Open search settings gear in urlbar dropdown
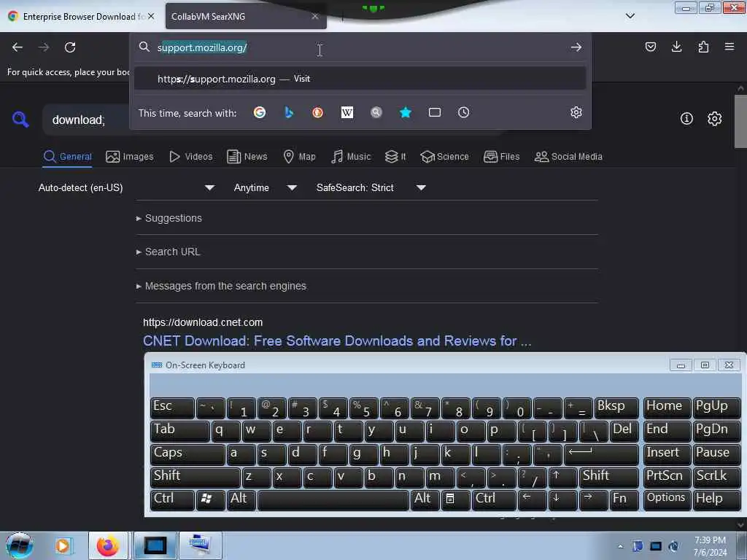The height and width of the screenshot is (560, 747). click(576, 112)
